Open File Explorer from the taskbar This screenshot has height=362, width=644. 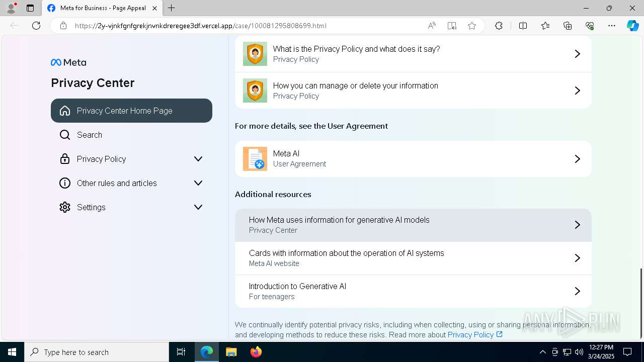click(231, 352)
